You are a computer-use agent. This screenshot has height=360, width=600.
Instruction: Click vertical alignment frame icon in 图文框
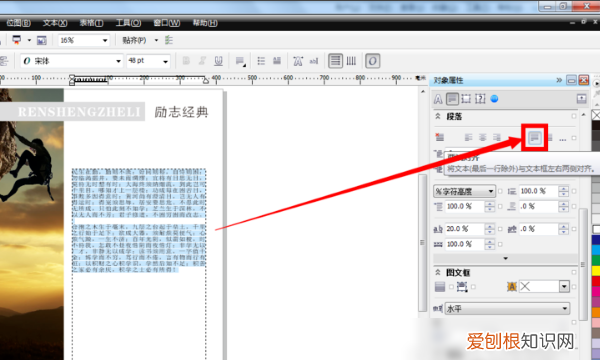[x=462, y=287]
